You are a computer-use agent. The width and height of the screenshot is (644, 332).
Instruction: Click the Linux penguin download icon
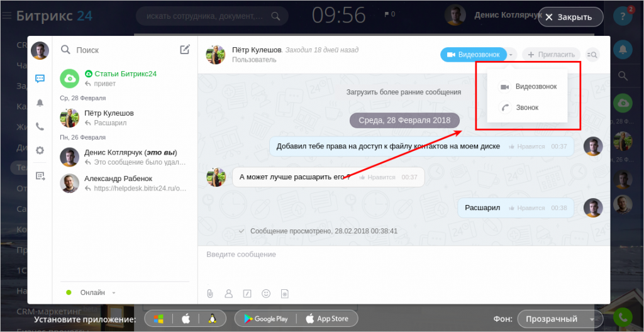(x=212, y=318)
